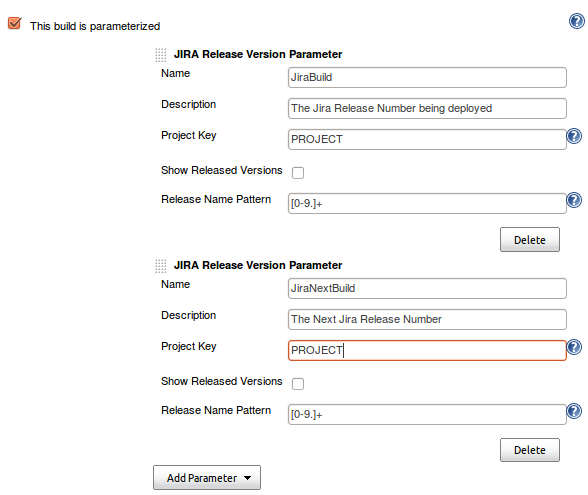The image size is (588, 495).
Task: Open help icon for first Project Key
Action: (574, 136)
